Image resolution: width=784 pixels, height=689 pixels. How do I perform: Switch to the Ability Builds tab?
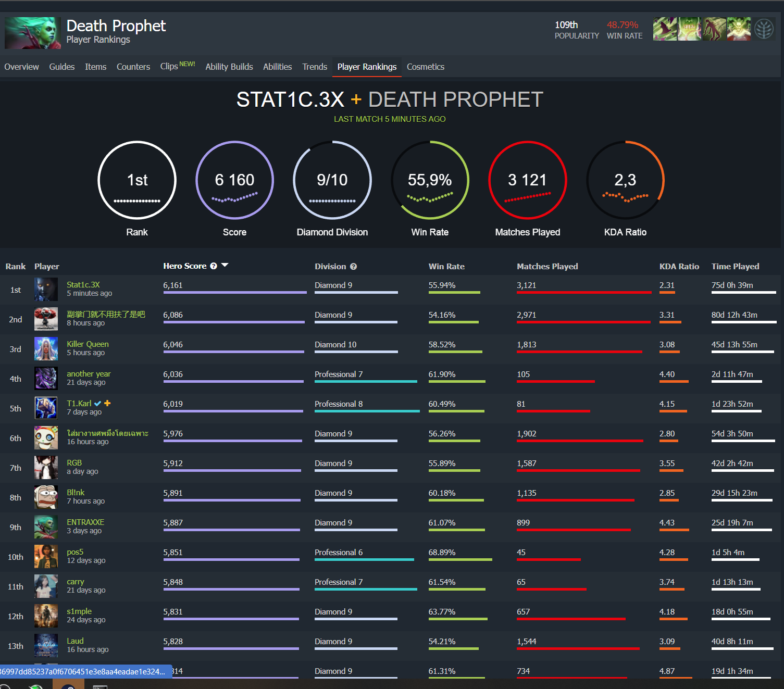coord(229,67)
